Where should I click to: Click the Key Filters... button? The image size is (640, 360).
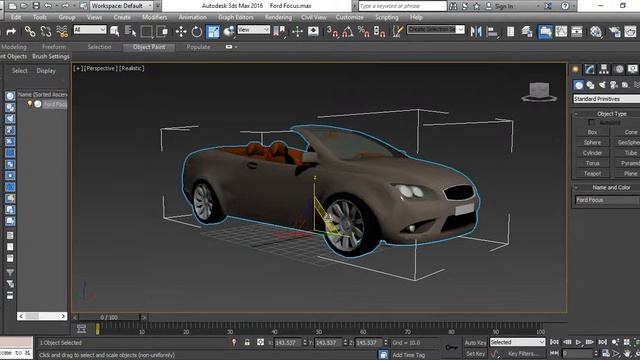click(x=523, y=353)
